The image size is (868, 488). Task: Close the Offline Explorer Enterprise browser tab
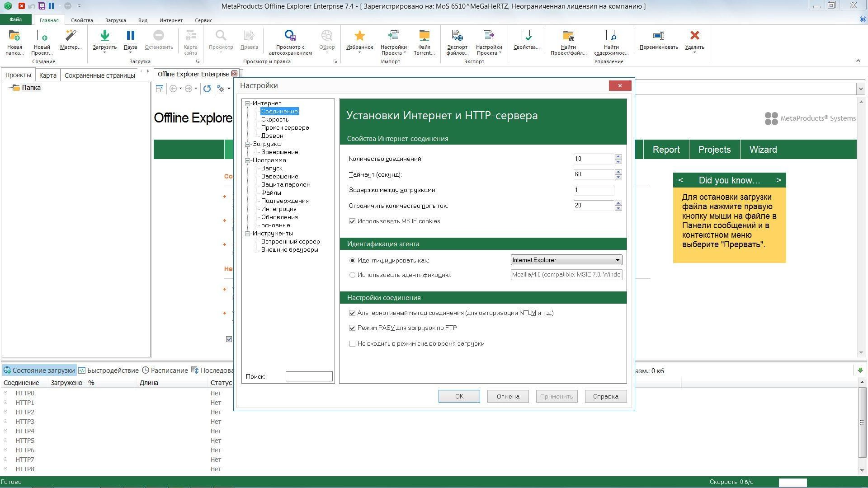tap(234, 74)
